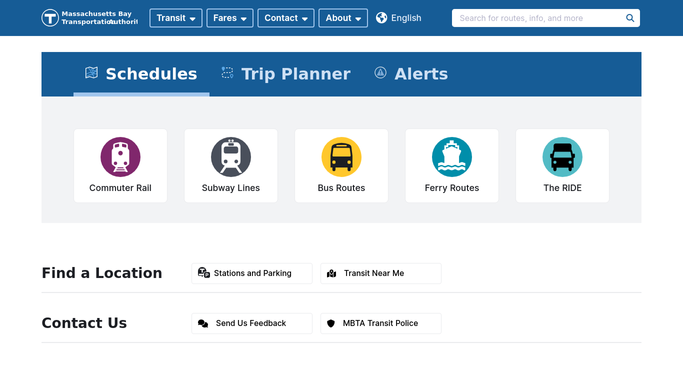Open the Ferry Routes label link
Viewport: 683px width, 384px height.
pos(452,188)
